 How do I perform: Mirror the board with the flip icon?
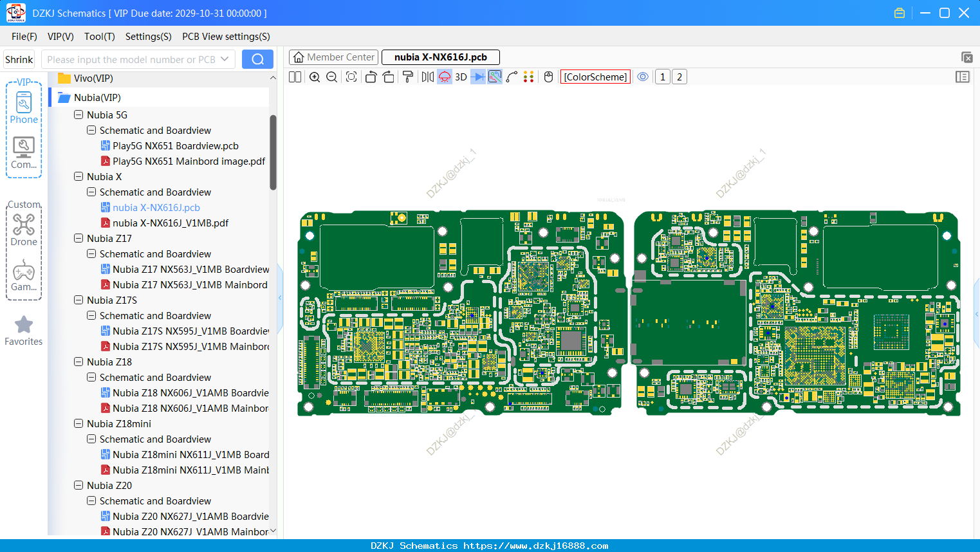[428, 77]
